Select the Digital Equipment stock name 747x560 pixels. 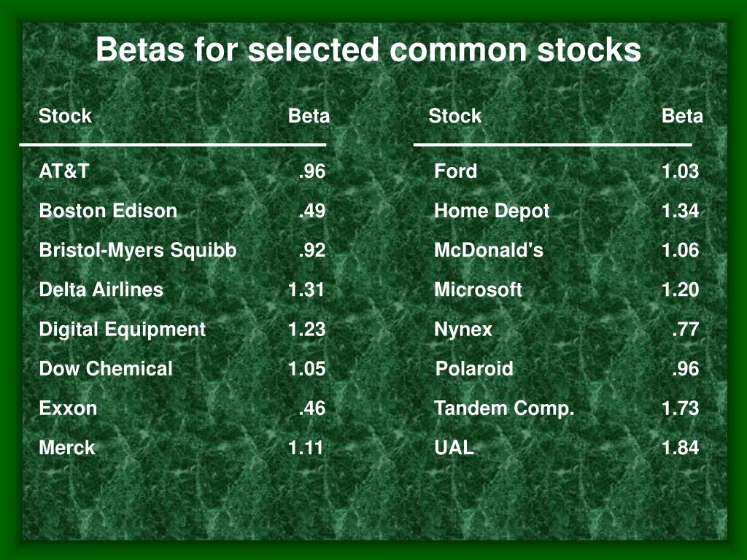pyautogui.click(x=123, y=330)
